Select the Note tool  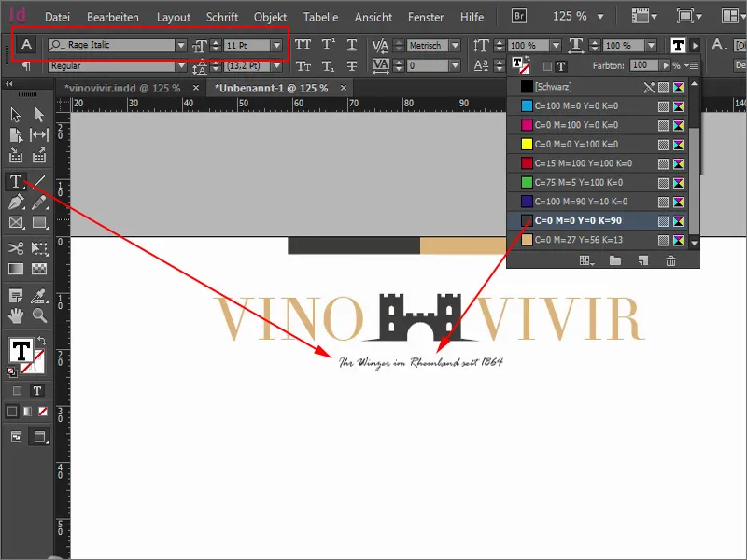click(16, 296)
